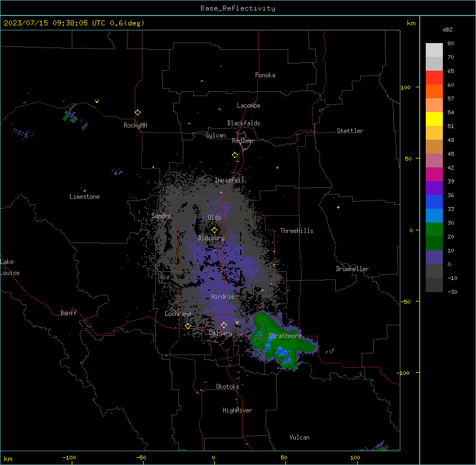Click the yellow station marker below Cochrane
476x465 pixels.
188,326
